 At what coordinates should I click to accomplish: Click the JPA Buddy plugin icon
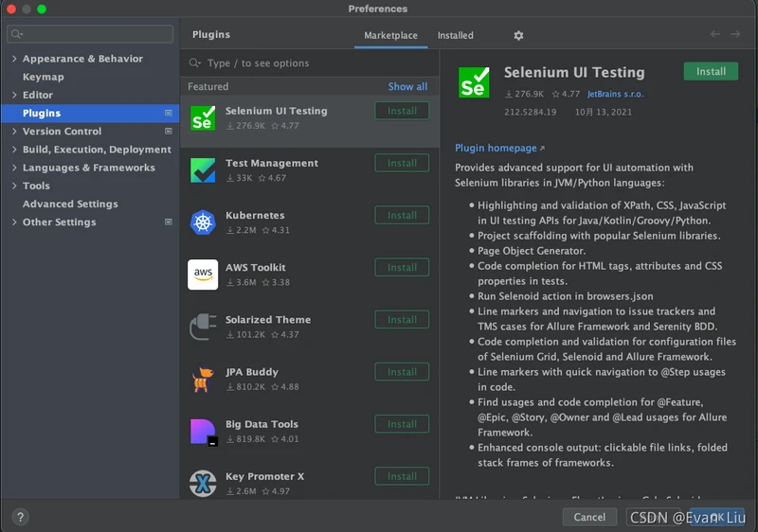(203, 379)
